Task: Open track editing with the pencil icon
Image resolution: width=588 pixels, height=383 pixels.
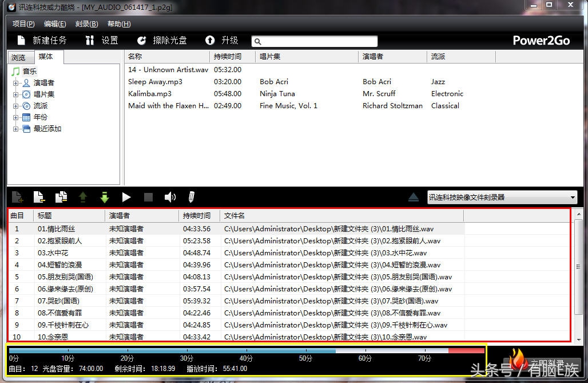Action: point(190,197)
